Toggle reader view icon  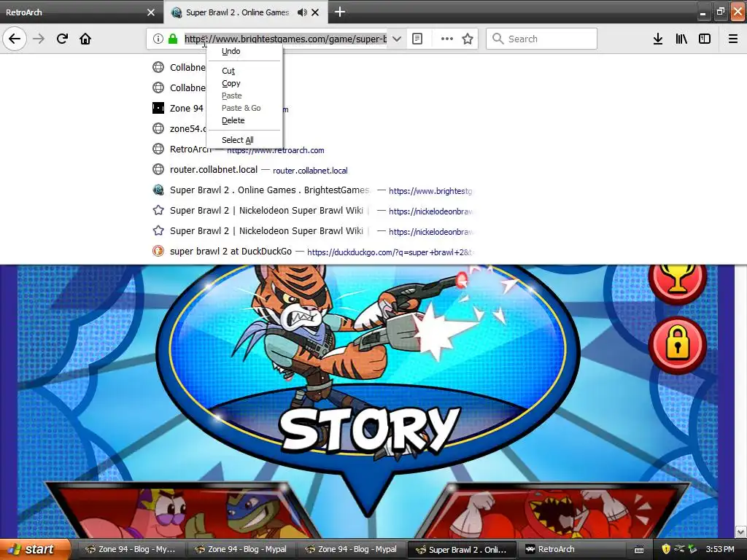[x=417, y=39]
